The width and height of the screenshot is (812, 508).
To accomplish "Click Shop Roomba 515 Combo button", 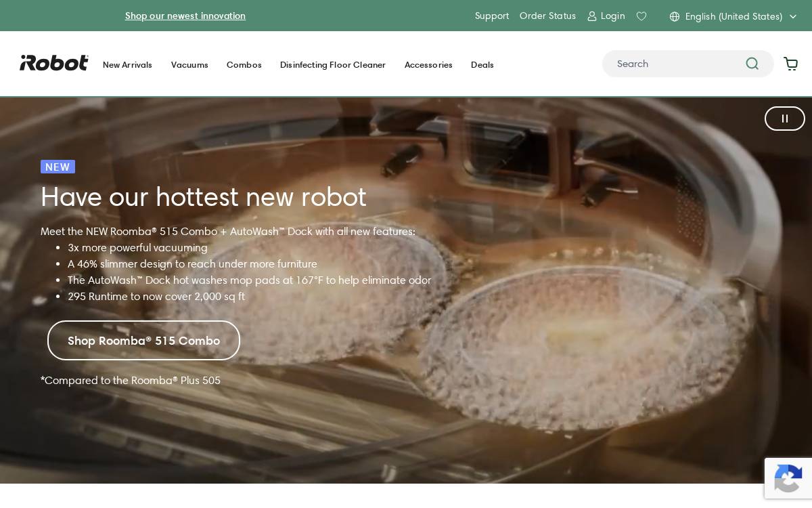I will (x=143, y=341).
